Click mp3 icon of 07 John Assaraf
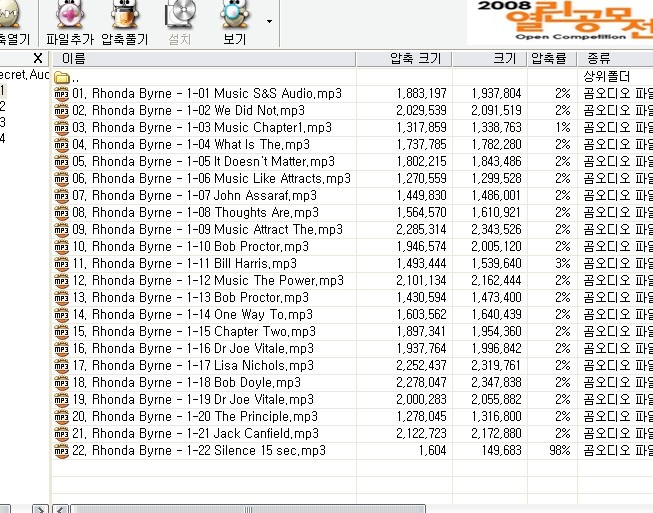The width and height of the screenshot is (653, 513). tap(62, 196)
